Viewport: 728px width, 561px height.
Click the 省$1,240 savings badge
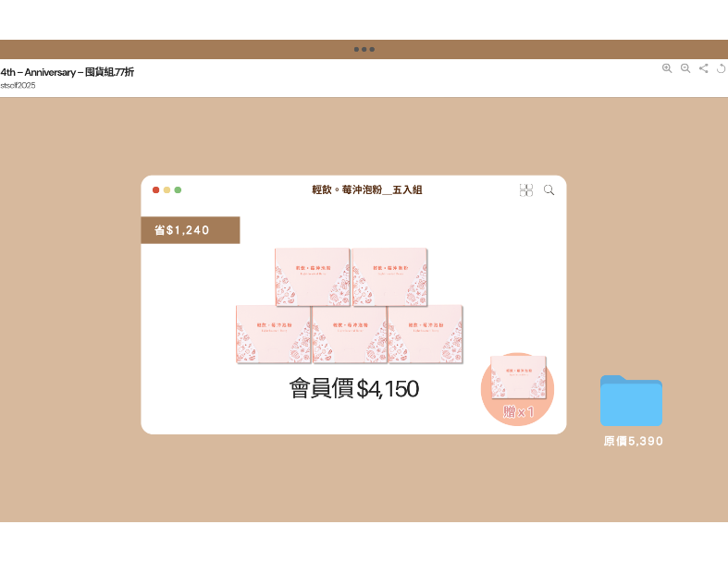(190, 230)
